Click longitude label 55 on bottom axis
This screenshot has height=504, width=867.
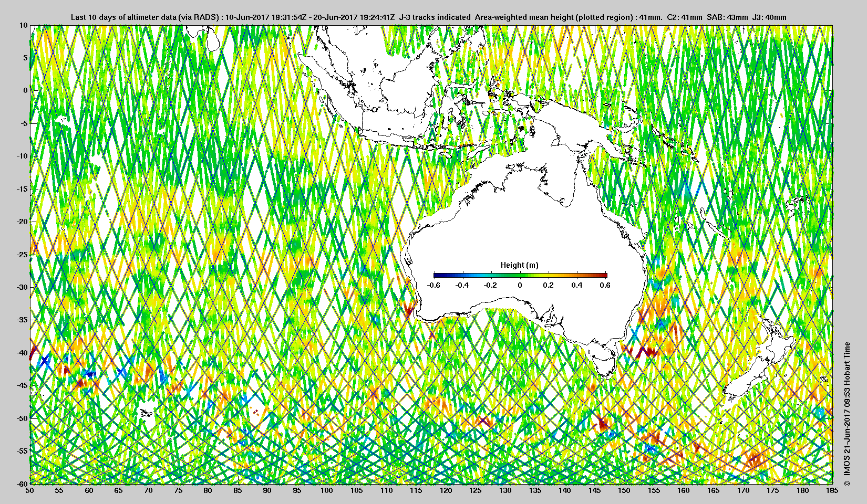59,490
